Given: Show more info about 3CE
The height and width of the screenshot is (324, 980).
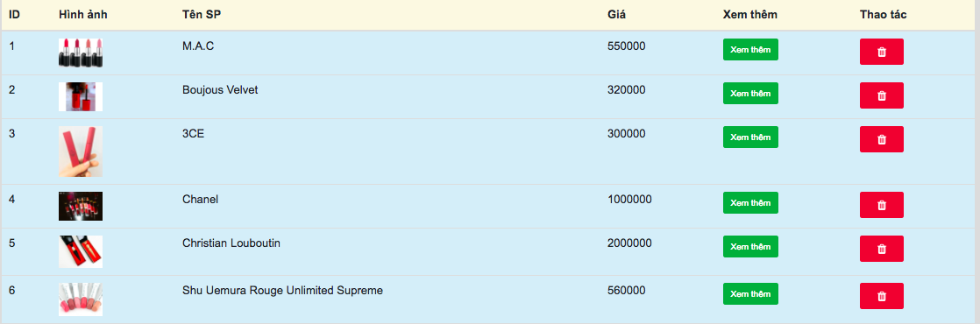Looking at the screenshot, I should point(750,137).
